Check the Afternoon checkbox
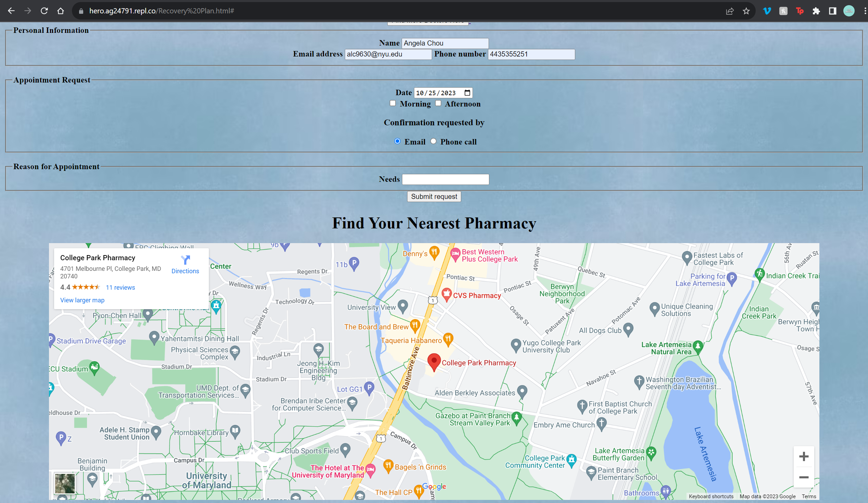The height and width of the screenshot is (503, 868). click(x=438, y=103)
